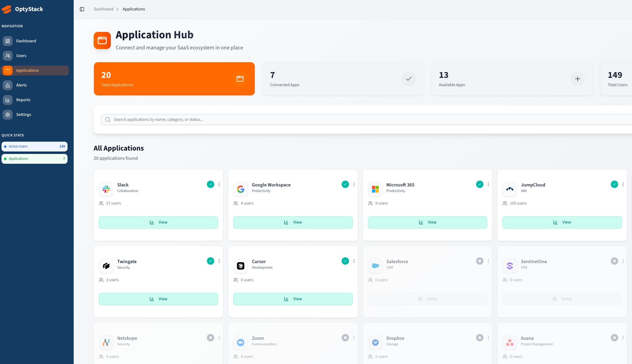Click the Microsoft 365 logo icon

(375, 189)
